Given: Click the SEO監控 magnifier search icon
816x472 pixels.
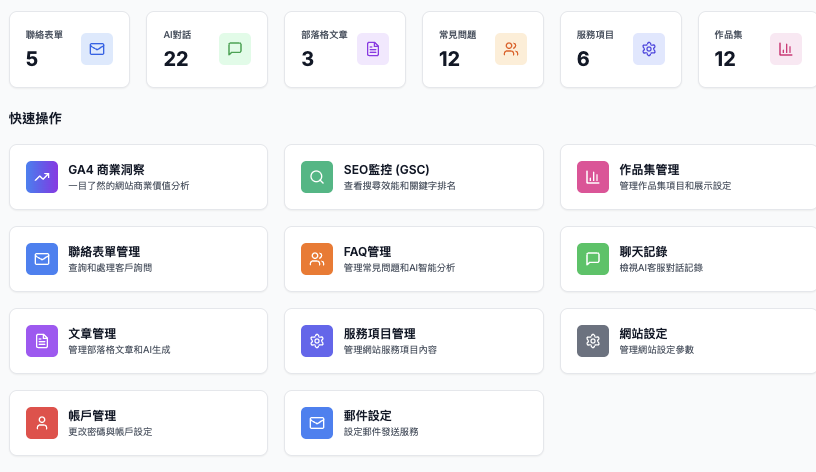Looking at the screenshot, I should click(x=317, y=177).
